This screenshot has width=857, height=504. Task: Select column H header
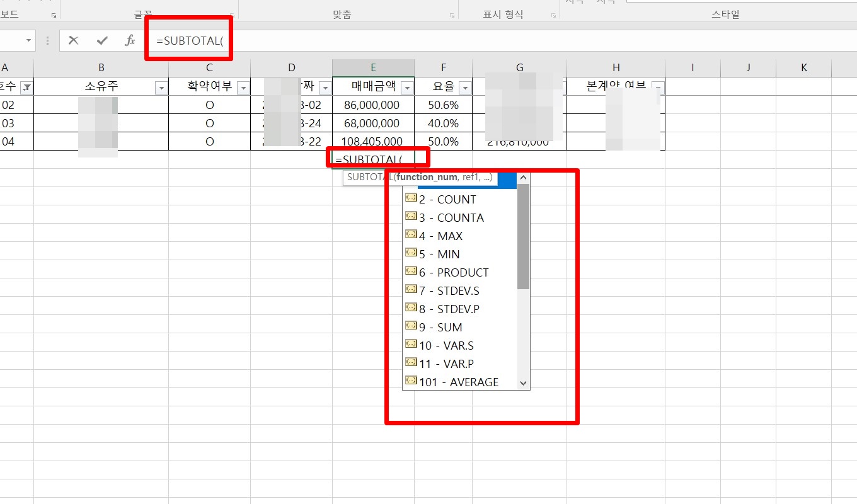coord(616,68)
